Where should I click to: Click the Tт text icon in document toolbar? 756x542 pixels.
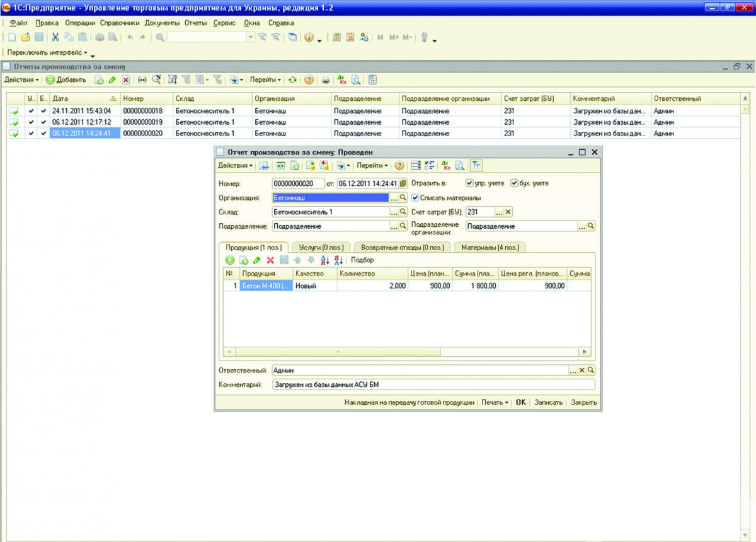476,166
